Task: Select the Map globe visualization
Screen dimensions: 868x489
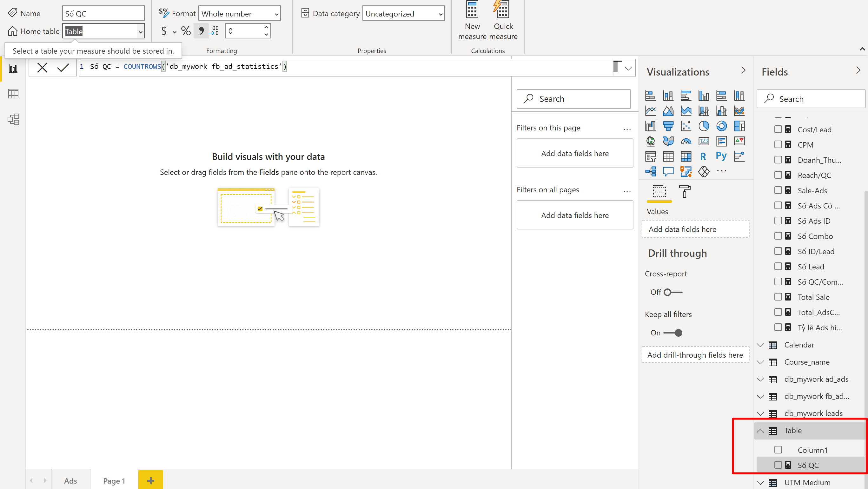Action: [x=650, y=141]
